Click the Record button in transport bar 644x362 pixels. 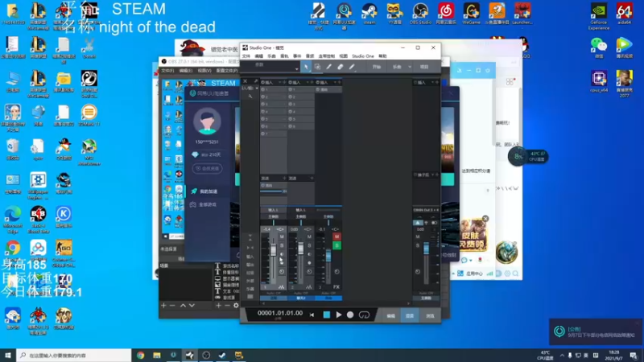350,315
